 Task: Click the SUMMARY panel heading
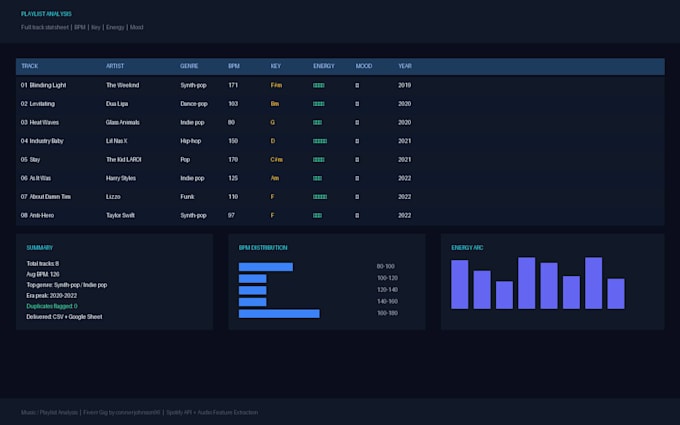39,248
